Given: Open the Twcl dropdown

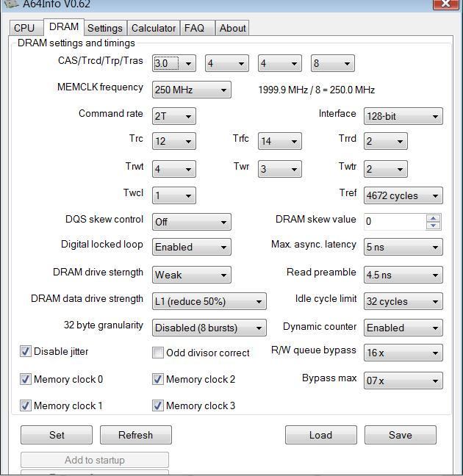Looking at the screenshot, I should (174, 195).
